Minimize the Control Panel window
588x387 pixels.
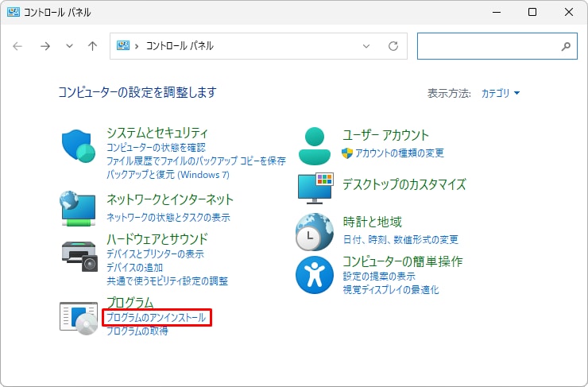point(497,12)
